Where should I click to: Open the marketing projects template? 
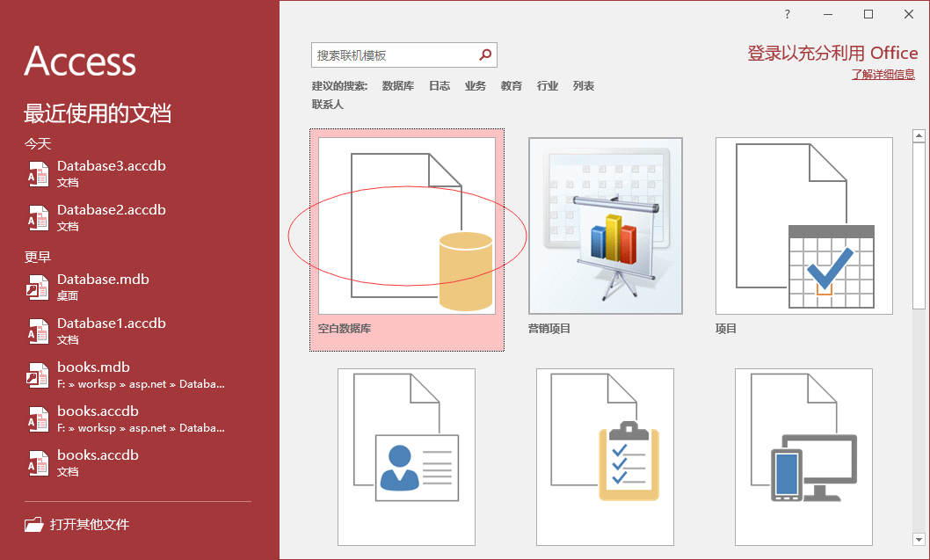(605, 226)
